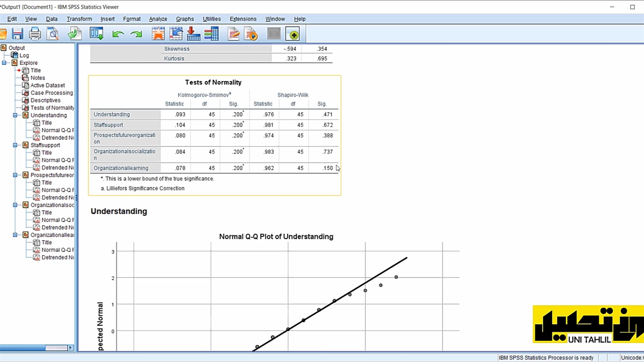This screenshot has height=362, width=644.
Task: Click the Tests of Normality table title
Action: click(x=213, y=82)
